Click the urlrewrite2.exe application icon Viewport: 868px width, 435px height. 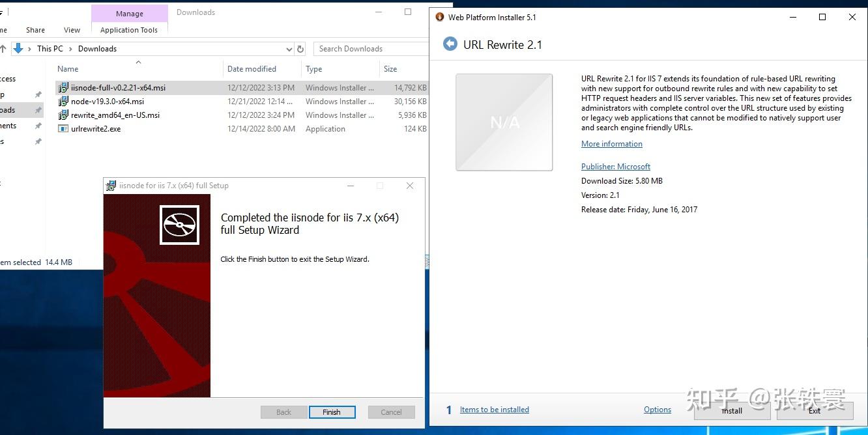pyautogui.click(x=63, y=128)
